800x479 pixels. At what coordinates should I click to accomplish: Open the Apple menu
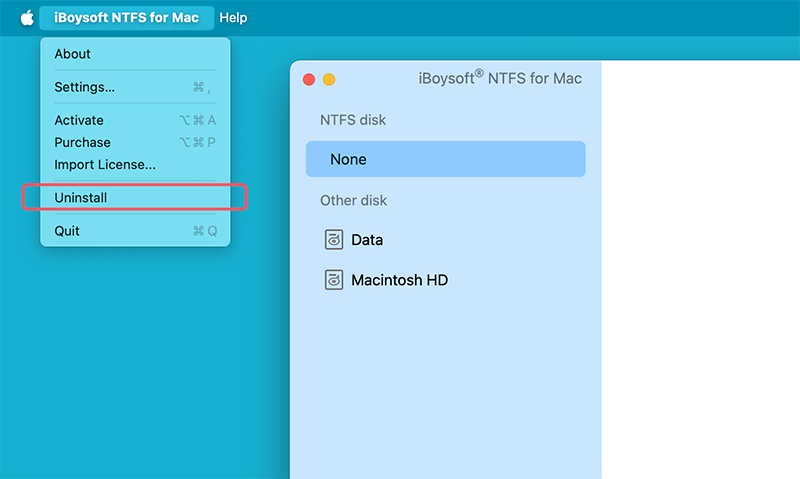coord(27,18)
